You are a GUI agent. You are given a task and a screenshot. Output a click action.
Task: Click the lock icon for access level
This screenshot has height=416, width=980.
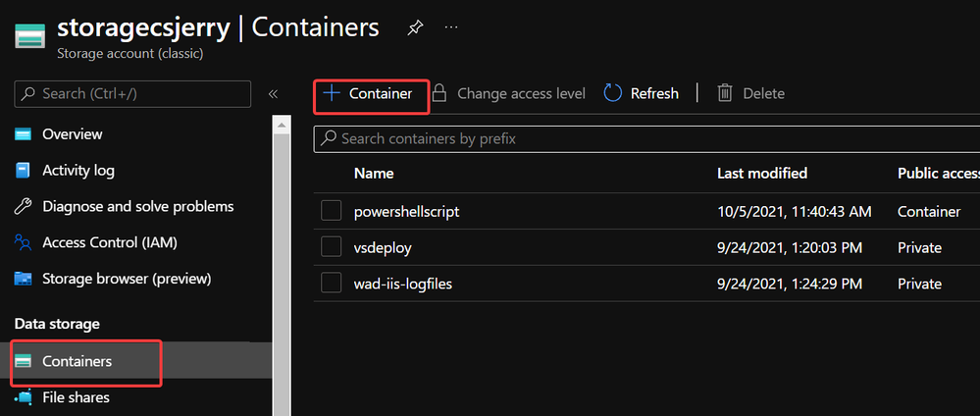pyautogui.click(x=440, y=94)
